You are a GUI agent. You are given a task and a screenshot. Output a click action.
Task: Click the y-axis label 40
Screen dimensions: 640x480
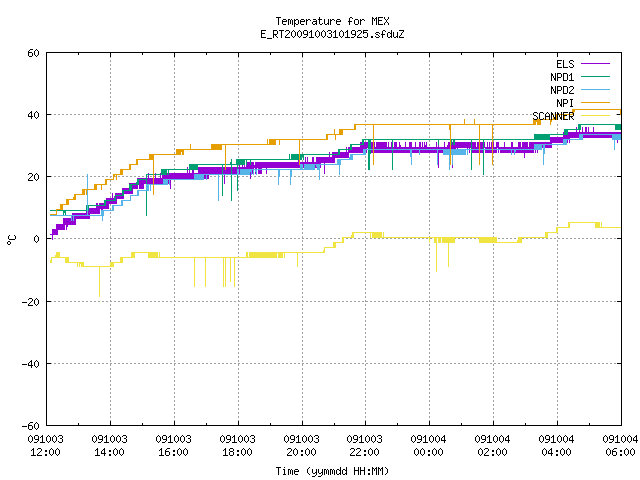(33, 115)
